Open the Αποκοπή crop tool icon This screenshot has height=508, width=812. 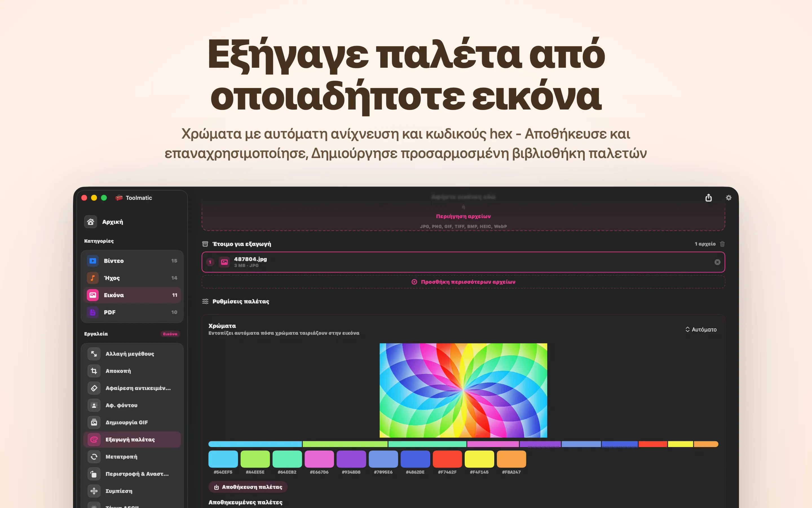94,371
